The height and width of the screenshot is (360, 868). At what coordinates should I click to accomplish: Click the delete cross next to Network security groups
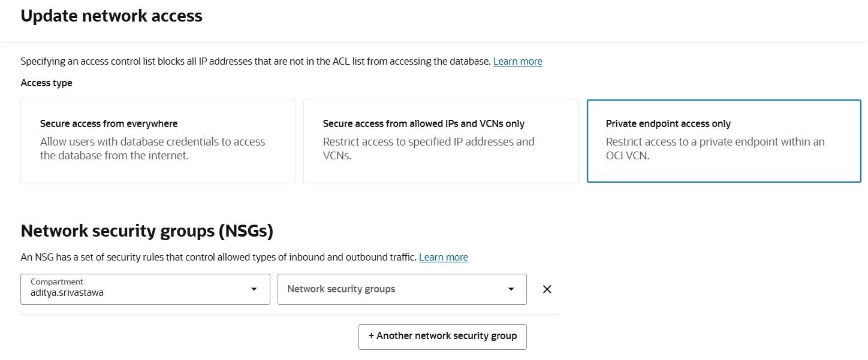click(x=547, y=289)
